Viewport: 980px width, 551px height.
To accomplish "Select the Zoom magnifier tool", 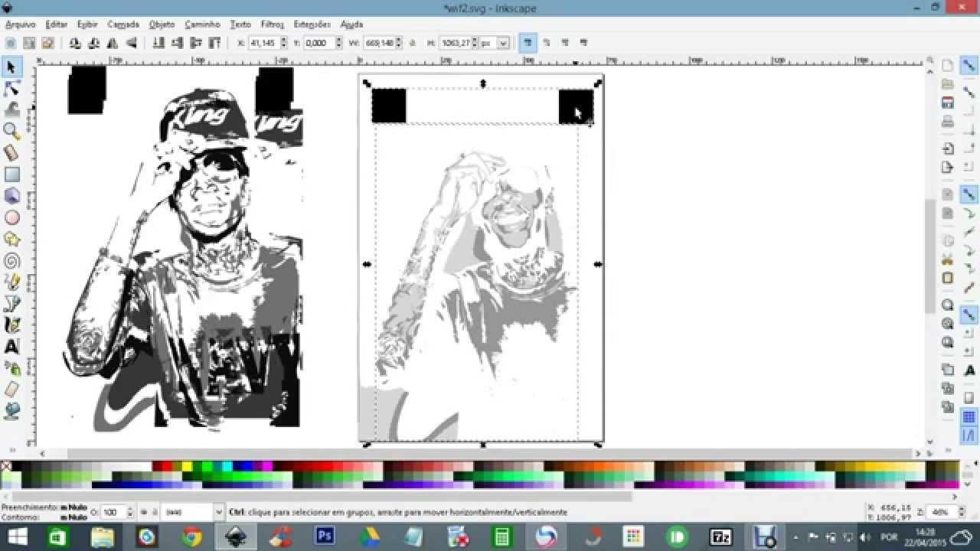I will (x=11, y=132).
